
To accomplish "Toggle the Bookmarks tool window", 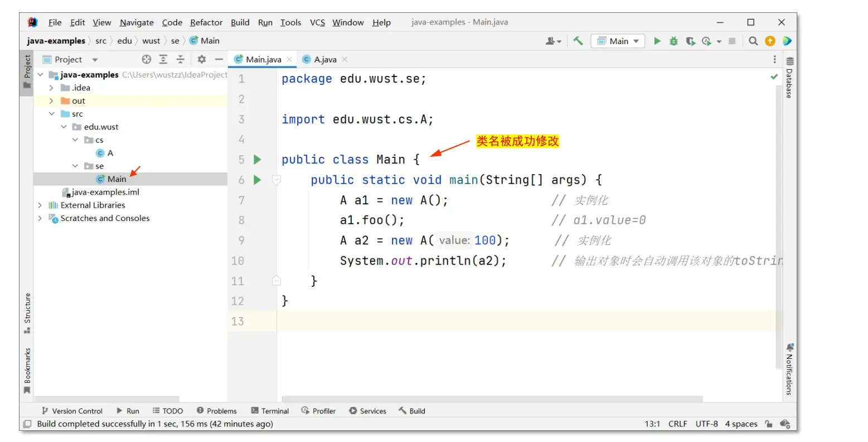I will tap(27, 371).
